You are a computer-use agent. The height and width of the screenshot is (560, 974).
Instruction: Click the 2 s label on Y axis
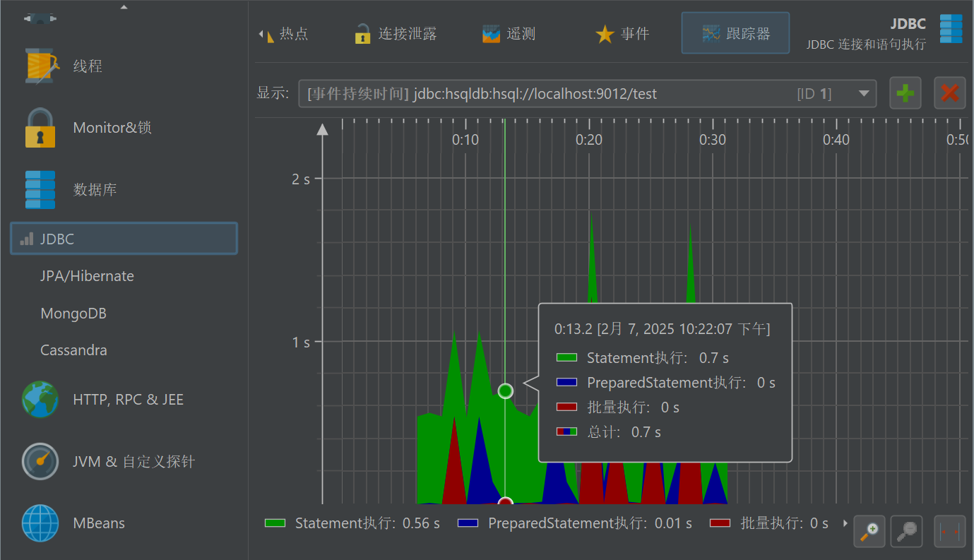click(301, 179)
